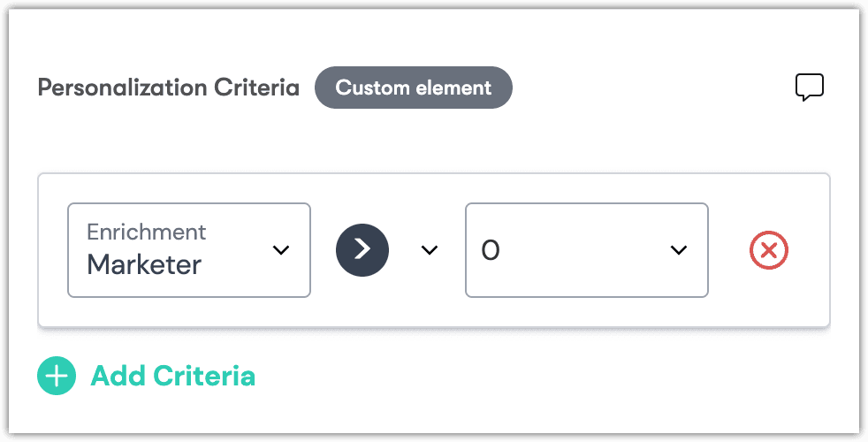Add a comment on Personalization Criteria
868x442 pixels.
click(810, 88)
